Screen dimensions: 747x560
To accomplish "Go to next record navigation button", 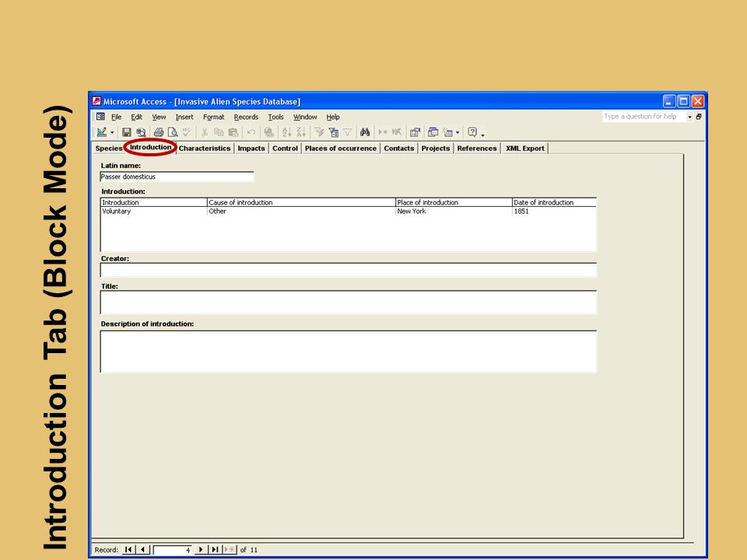I will (x=201, y=550).
